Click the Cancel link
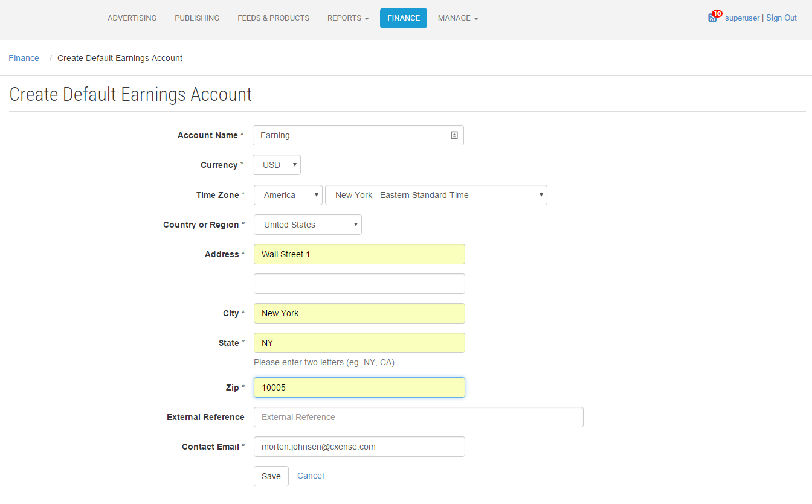812x504 pixels. (x=311, y=476)
